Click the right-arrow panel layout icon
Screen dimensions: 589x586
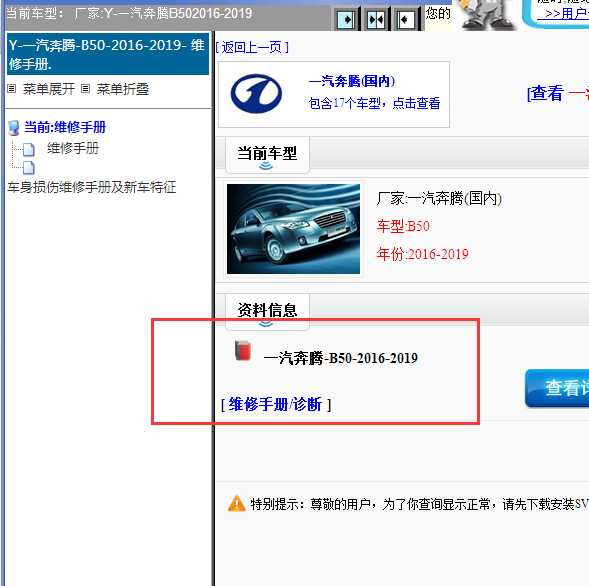pyautogui.click(x=346, y=19)
